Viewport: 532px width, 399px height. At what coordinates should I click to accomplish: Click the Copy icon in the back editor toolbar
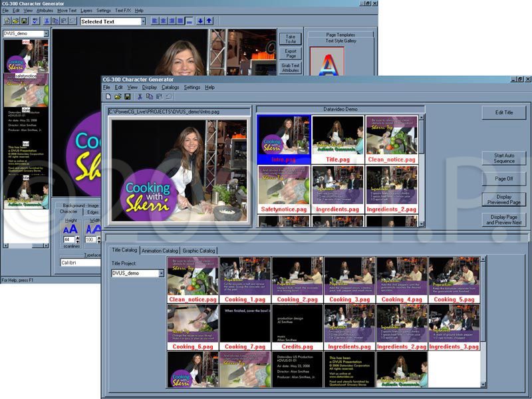(x=55, y=21)
